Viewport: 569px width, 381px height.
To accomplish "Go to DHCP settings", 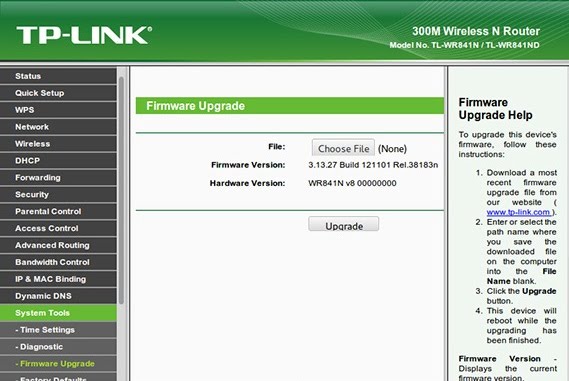I will (58, 161).
